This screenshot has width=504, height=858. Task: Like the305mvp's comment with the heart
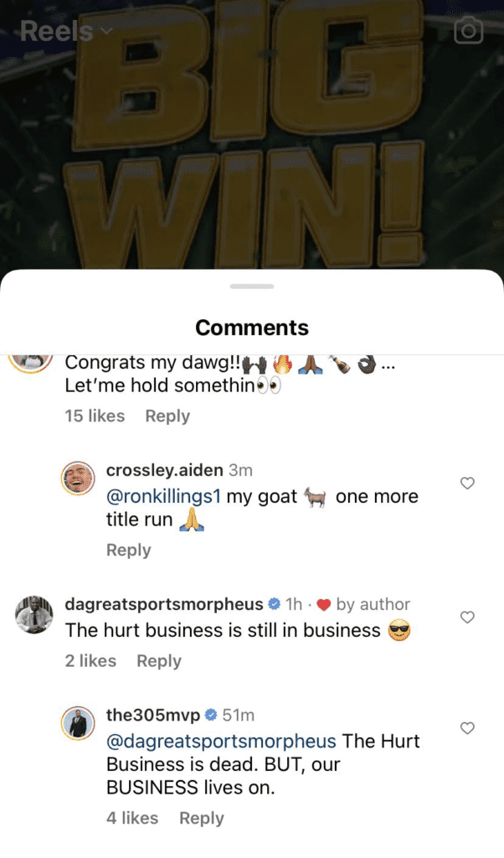point(466,728)
